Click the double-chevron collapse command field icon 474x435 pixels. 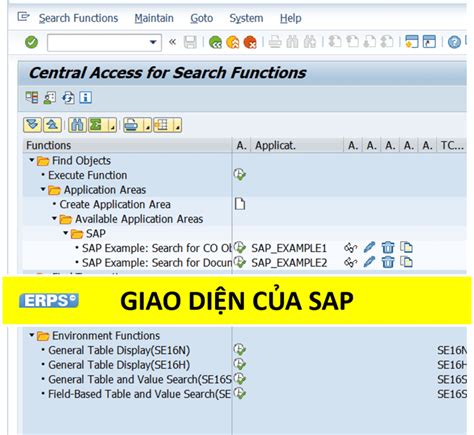[x=172, y=42]
